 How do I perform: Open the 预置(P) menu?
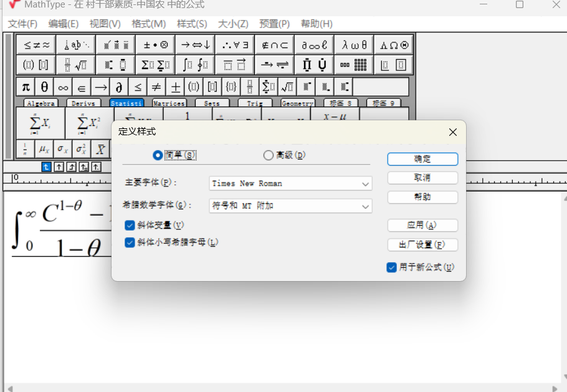(274, 24)
